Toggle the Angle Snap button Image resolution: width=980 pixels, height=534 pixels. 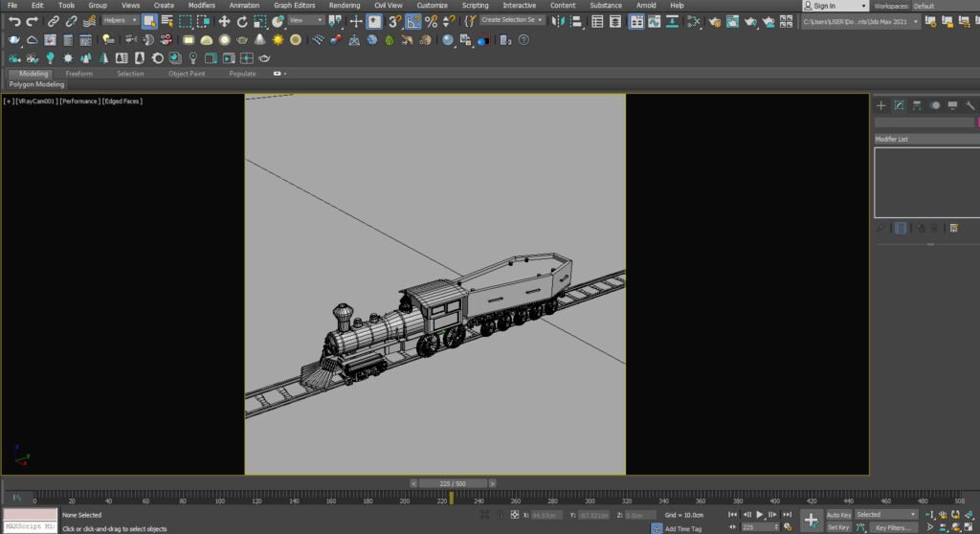pyautogui.click(x=412, y=21)
